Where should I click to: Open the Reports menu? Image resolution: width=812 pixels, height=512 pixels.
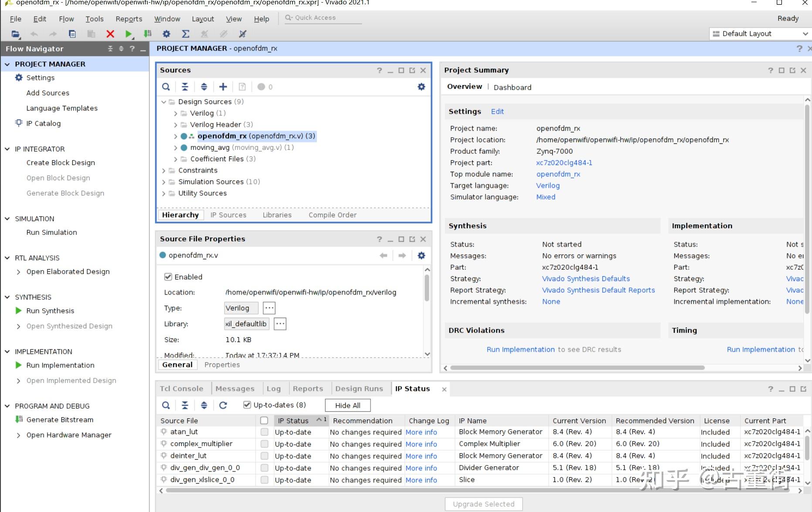[x=129, y=19]
